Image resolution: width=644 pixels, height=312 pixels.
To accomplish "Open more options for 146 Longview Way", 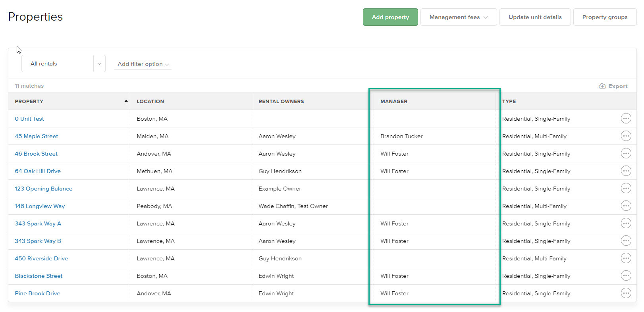I will click(x=626, y=206).
